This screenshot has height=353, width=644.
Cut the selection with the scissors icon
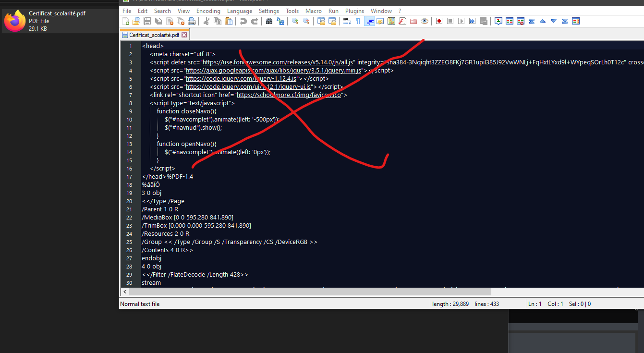pos(205,21)
